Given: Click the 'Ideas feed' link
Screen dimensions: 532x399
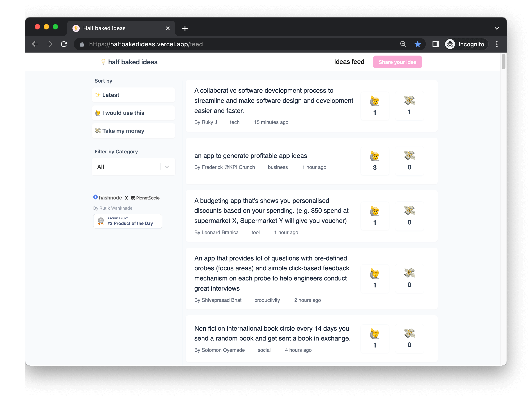Looking at the screenshot, I should click(x=349, y=62).
